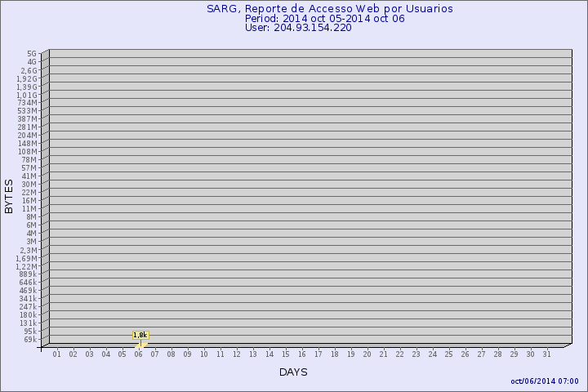Viewport: 588px width, 392px height.
Task: Pick day 20 tick on the x-axis
Action: click(367, 354)
